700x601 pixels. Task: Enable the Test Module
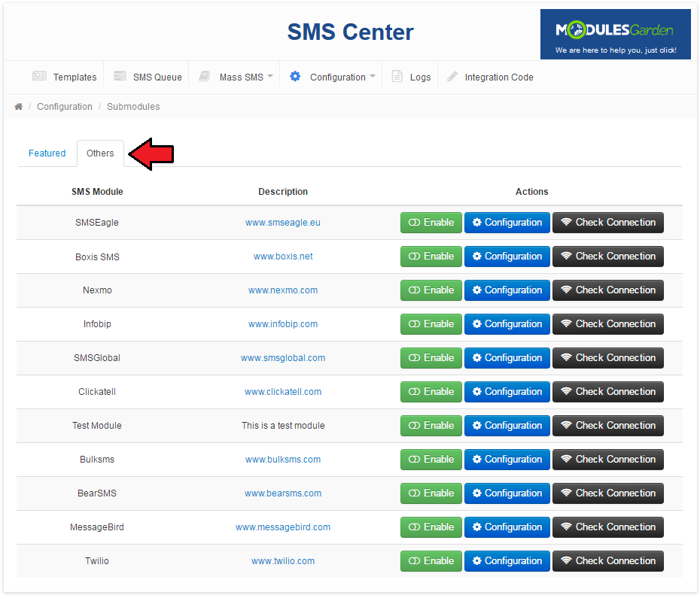[431, 426]
